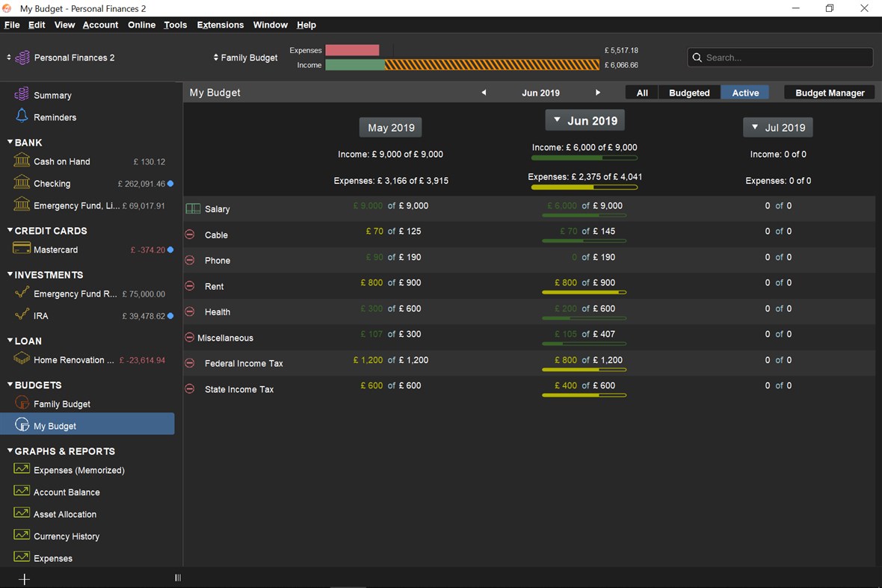Image resolution: width=882 pixels, height=588 pixels.
Task: Click the Checking account bank icon
Action: tap(22, 182)
